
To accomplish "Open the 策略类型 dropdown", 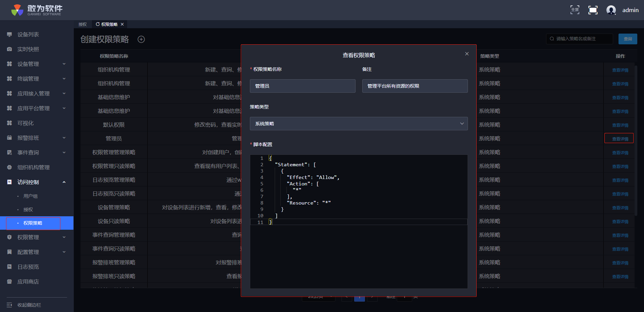I will tap(359, 124).
